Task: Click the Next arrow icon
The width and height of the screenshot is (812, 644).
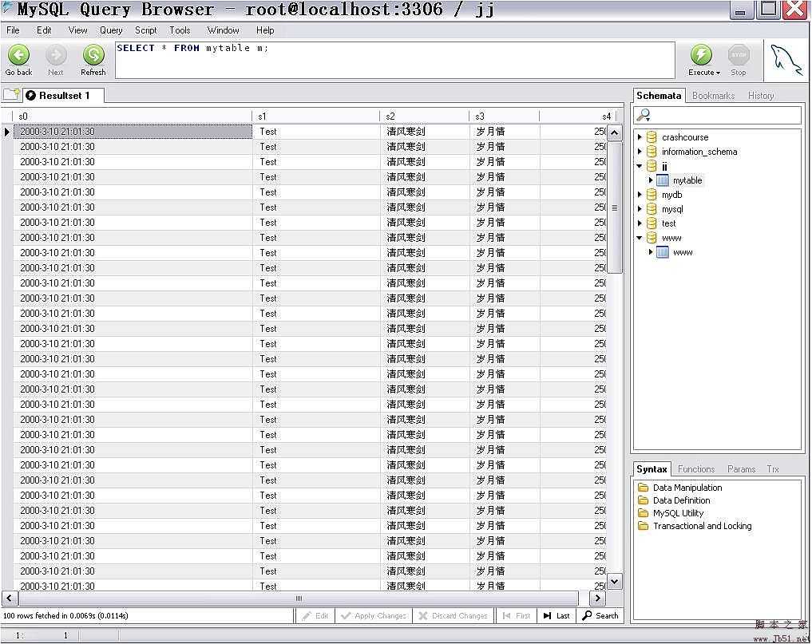Action: [x=56, y=55]
